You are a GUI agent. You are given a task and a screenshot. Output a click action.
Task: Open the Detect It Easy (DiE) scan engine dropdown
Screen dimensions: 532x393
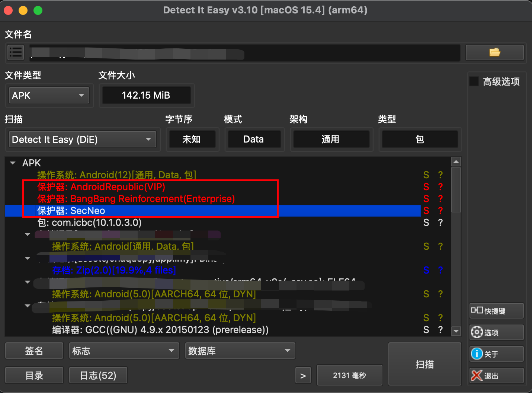click(x=82, y=140)
